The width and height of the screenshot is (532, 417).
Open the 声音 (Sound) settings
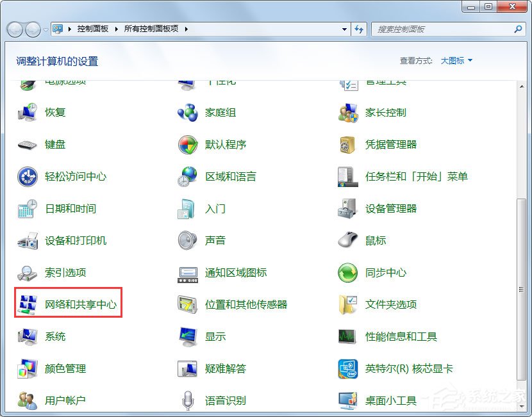point(215,240)
